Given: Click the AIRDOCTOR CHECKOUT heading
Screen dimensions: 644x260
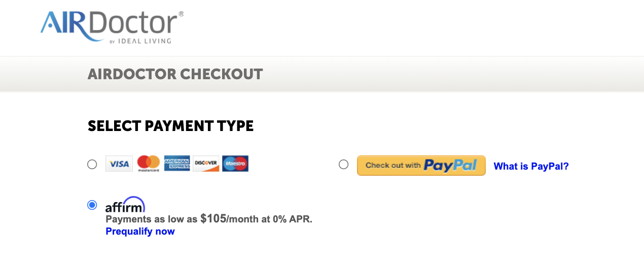Looking at the screenshot, I should click(175, 74).
